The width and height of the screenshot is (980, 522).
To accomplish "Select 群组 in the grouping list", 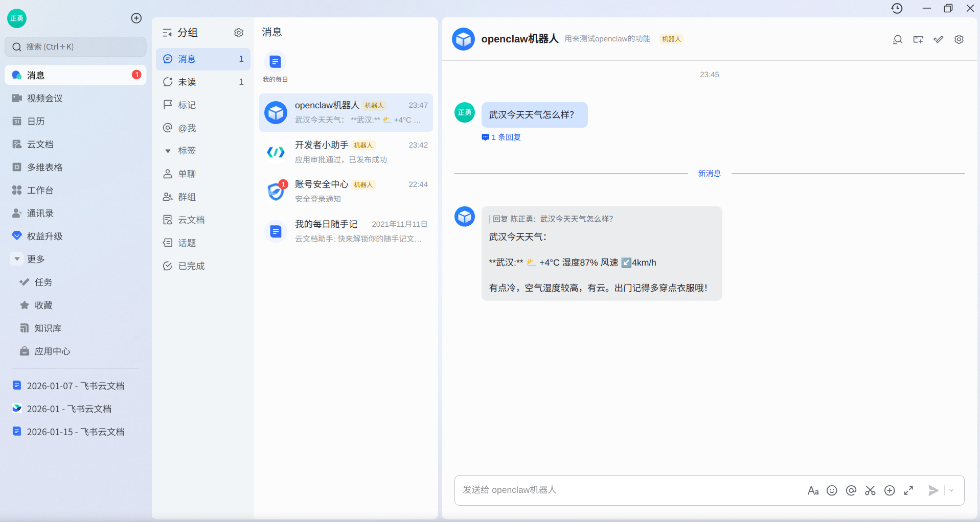I will tap(187, 197).
